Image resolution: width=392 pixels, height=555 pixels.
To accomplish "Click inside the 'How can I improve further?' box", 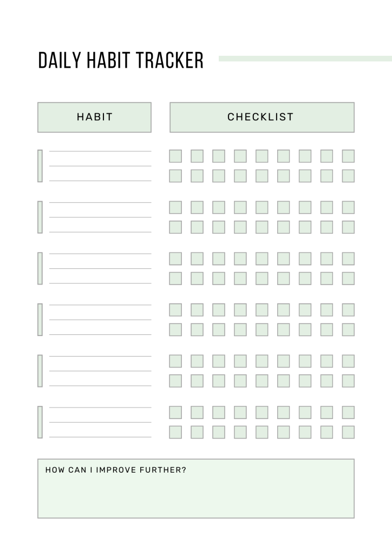I will pos(196,494).
